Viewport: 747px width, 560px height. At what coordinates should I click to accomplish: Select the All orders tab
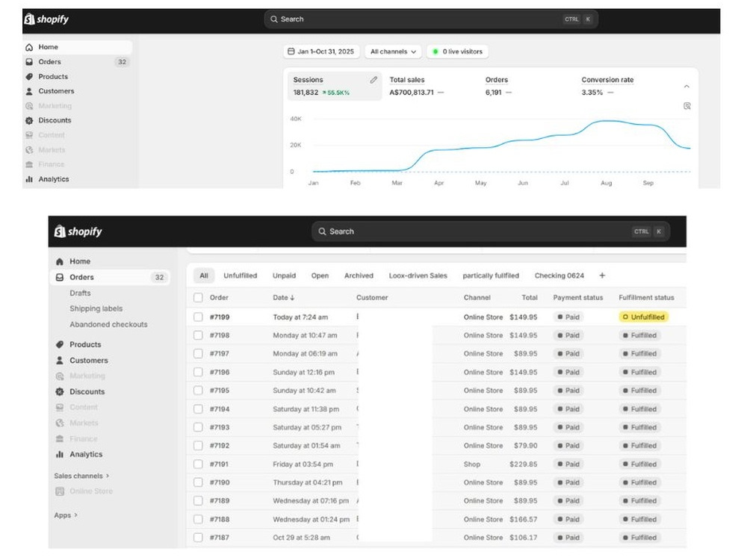click(204, 276)
